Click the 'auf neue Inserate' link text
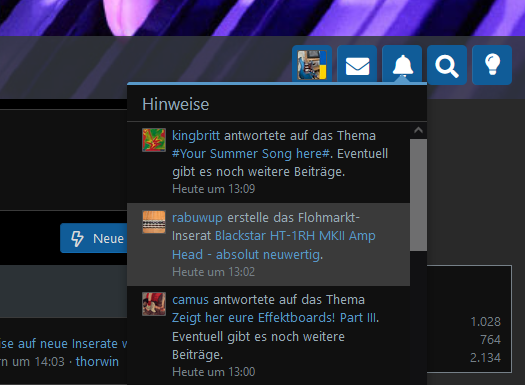525x385 pixels. tap(68, 344)
